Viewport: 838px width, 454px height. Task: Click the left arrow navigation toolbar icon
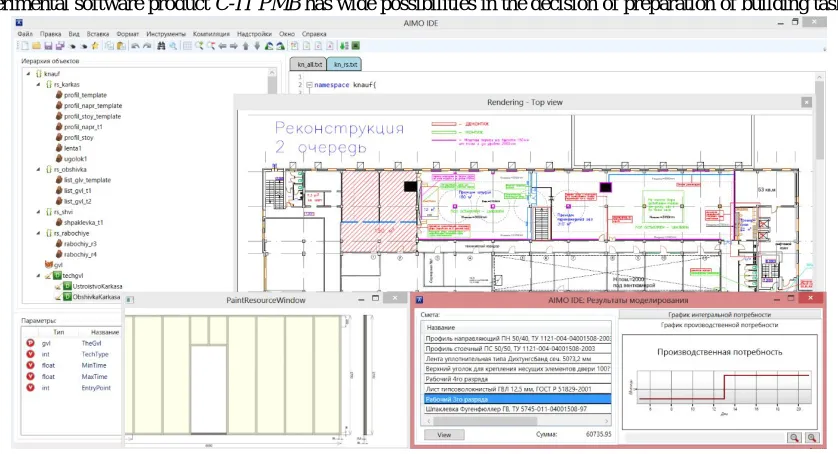pos(222,46)
